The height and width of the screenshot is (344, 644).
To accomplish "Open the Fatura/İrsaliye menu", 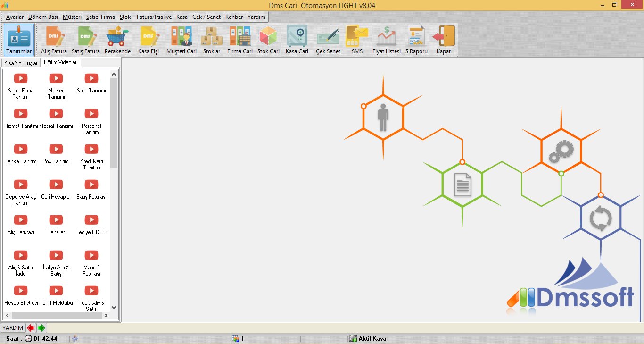I will 154,17.
